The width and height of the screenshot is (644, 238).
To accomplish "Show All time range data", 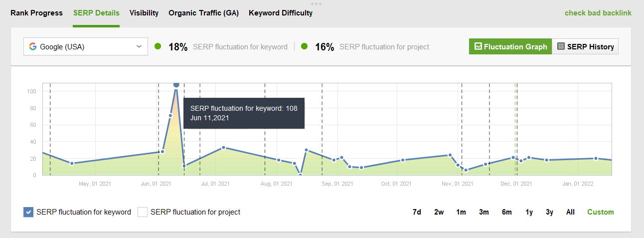I will click(570, 212).
